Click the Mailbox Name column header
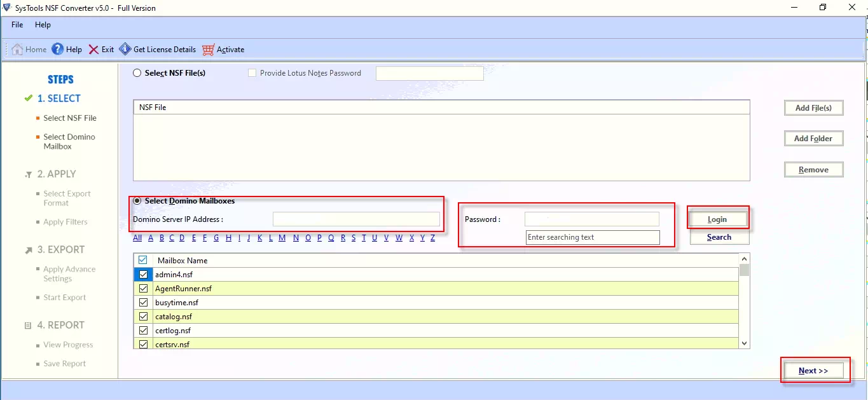Viewport: 868px width, 400px height. click(x=446, y=260)
